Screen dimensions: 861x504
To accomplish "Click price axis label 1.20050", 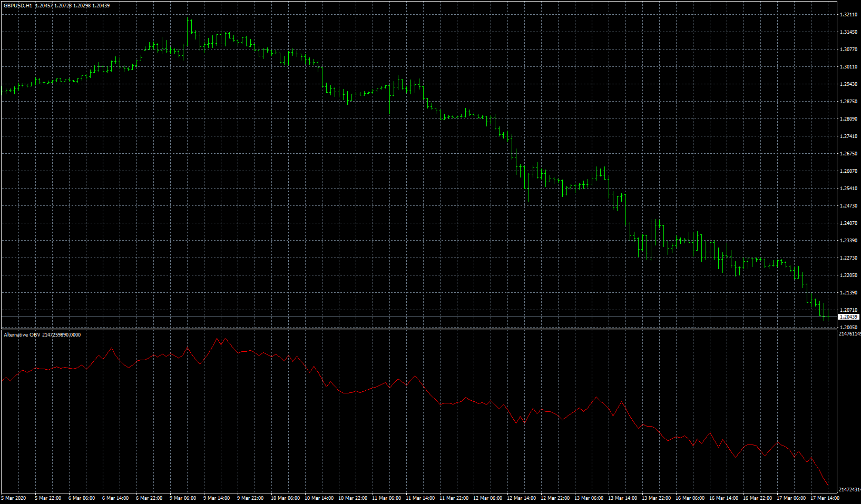I will (848, 327).
